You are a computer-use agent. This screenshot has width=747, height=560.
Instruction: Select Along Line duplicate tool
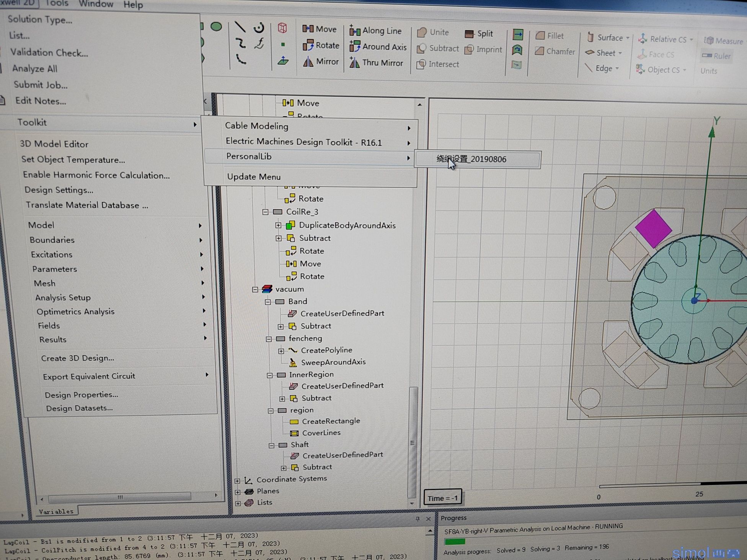click(x=375, y=31)
